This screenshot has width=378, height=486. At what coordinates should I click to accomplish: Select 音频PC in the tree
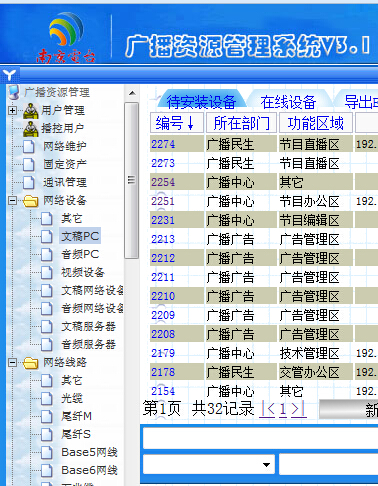click(x=80, y=254)
